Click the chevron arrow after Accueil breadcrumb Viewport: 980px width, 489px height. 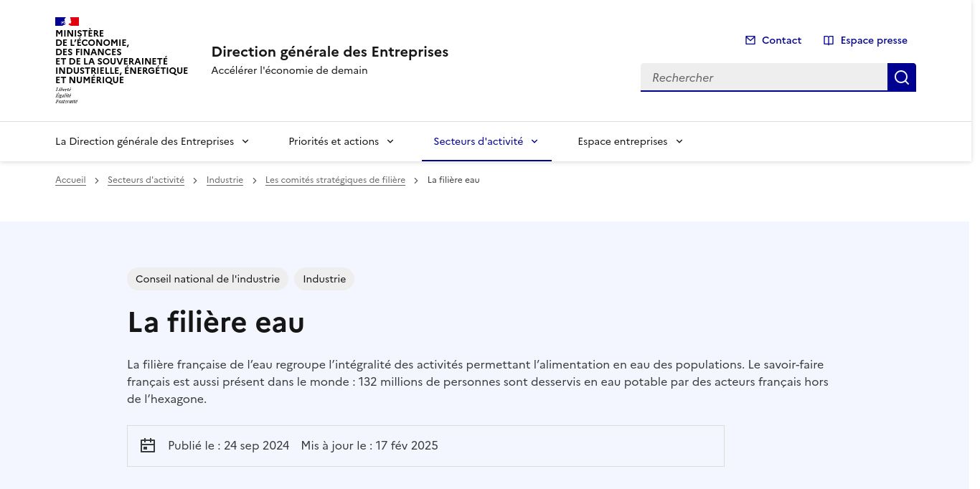coord(96,181)
